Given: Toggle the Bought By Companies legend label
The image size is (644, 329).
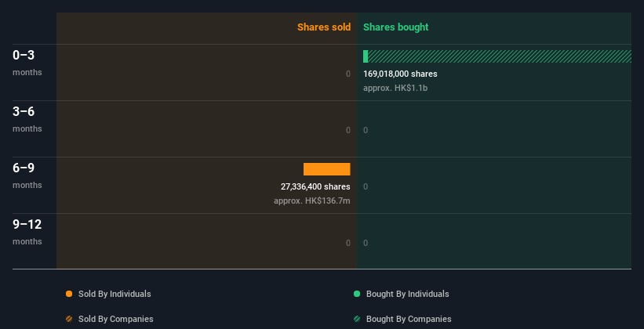Looking at the screenshot, I should point(409,320).
